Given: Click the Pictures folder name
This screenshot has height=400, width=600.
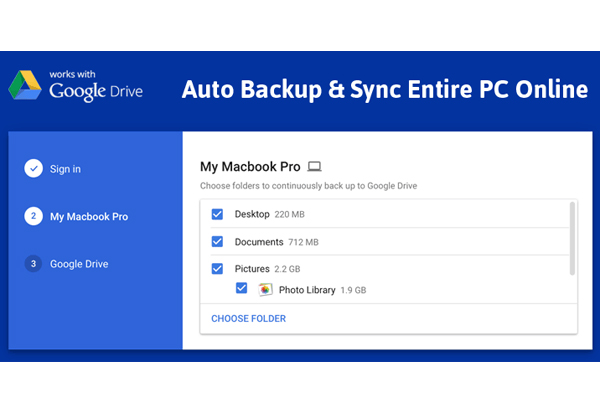Looking at the screenshot, I should pos(252,269).
